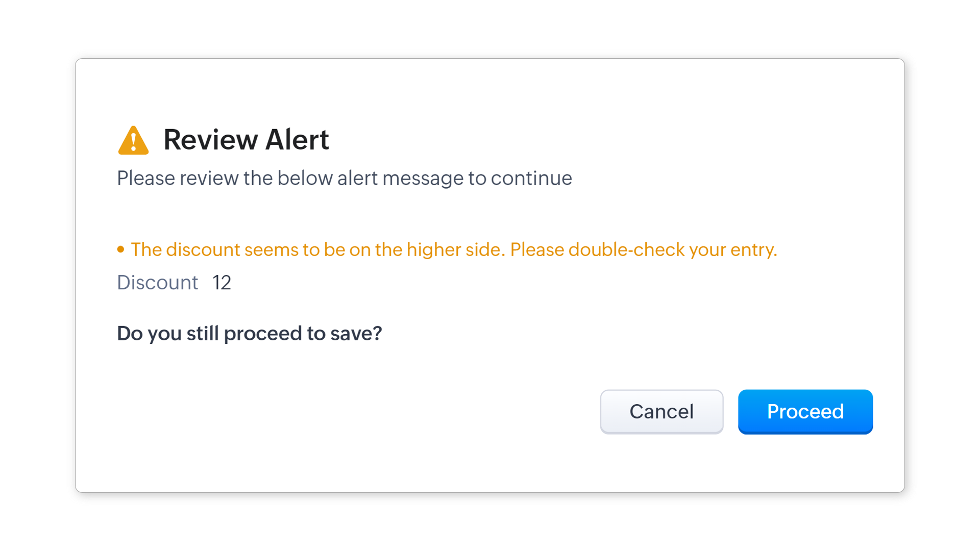
Task: Click 'Please double-check your entry' sentence
Action: (643, 249)
